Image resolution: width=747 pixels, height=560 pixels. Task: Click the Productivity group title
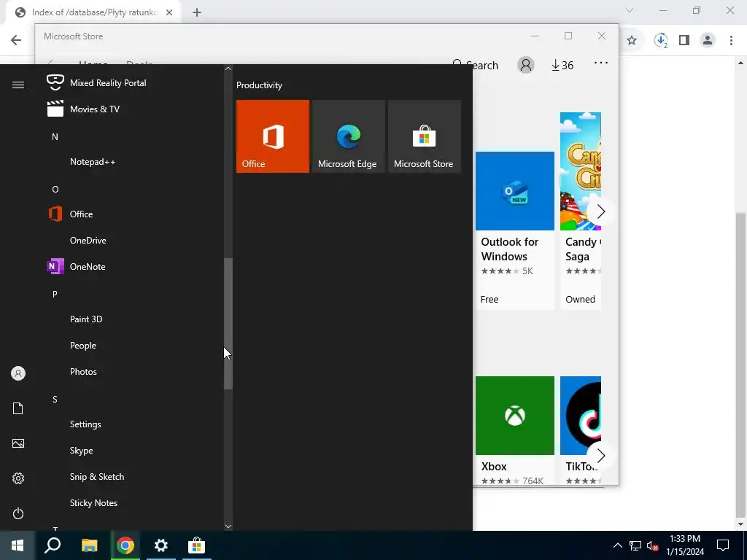pyautogui.click(x=259, y=85)
